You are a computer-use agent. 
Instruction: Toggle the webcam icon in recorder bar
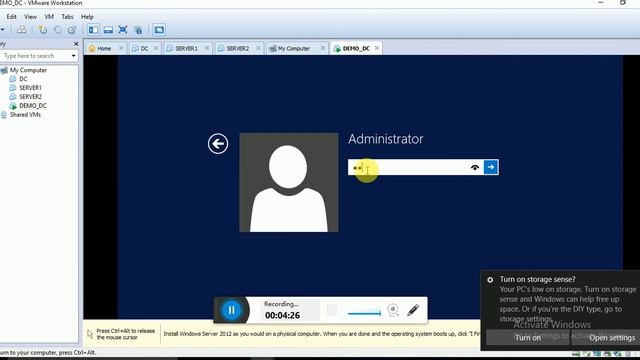click(393, 310)
